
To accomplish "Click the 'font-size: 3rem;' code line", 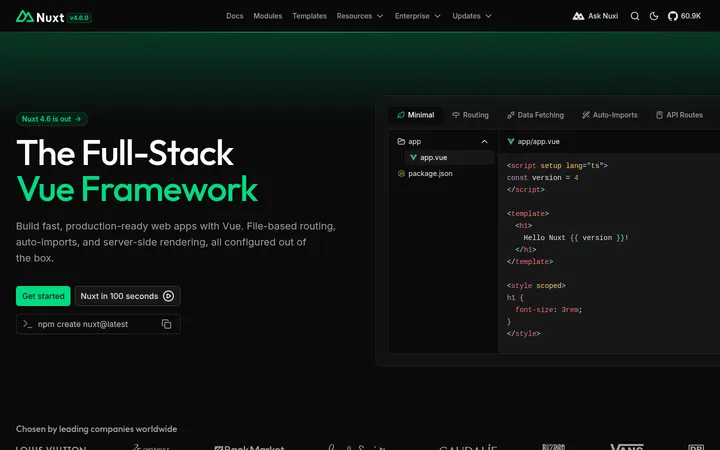I will (549, 309).
